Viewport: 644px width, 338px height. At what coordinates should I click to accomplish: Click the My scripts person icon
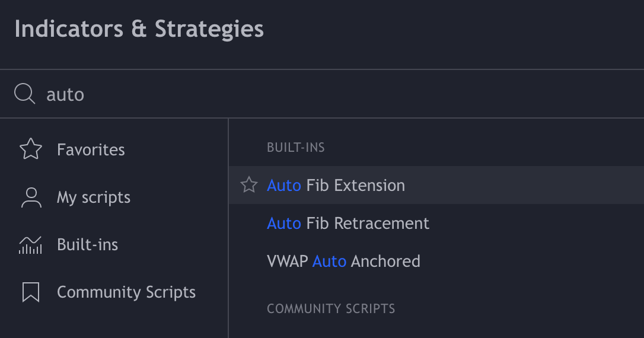31,197
